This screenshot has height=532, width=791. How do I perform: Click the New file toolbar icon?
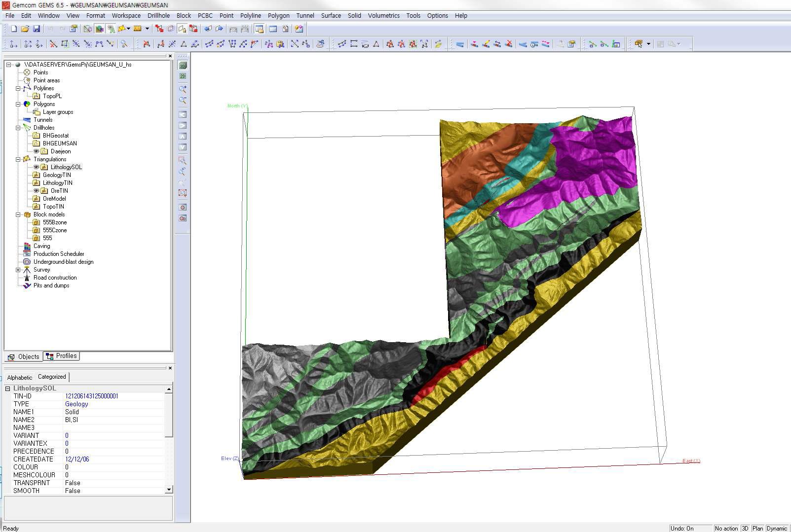[x=14, y=29]
